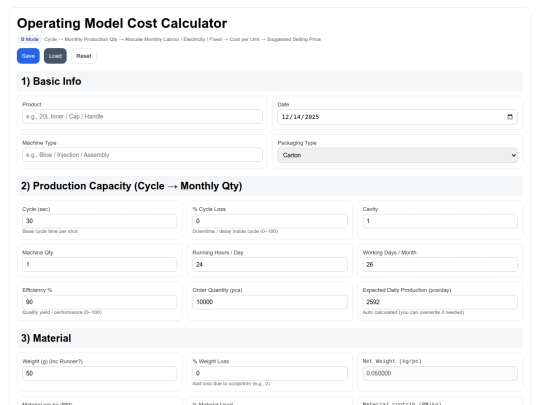Click the Machine Qty input field

100,264
